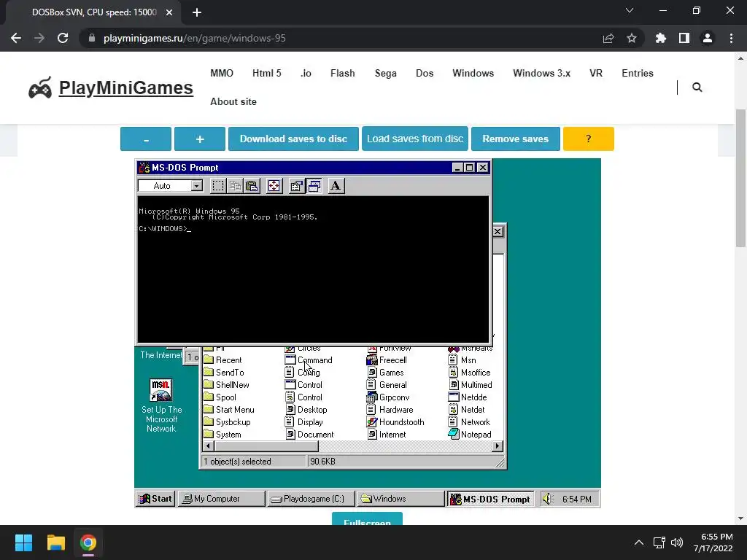The width and height of the screenshot is (747, 560).
Task: Select the Netdet file
Action: coord(466,410)
